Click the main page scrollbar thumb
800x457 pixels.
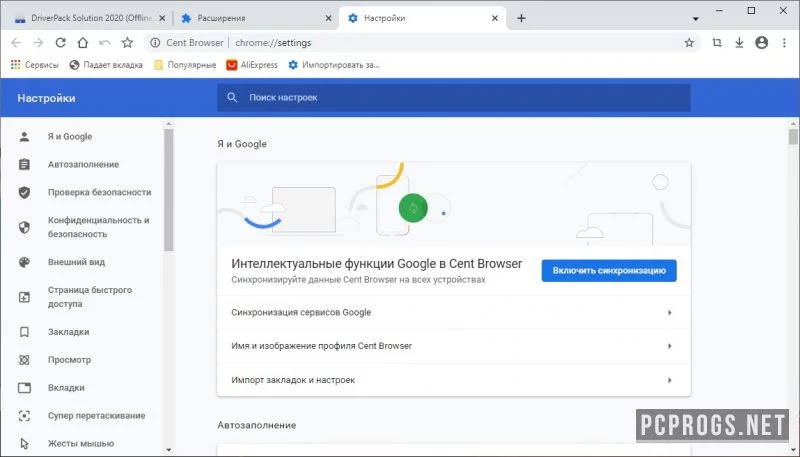[x=793, y=137]
